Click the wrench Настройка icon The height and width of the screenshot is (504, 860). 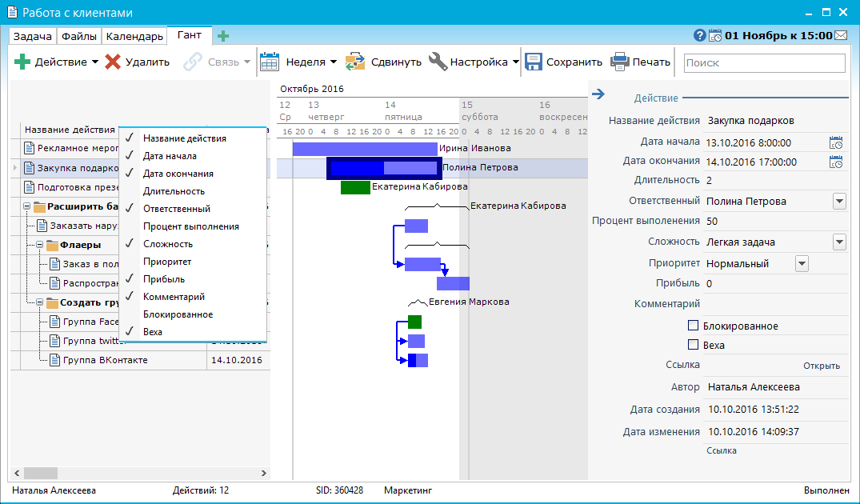(x=438, y=62)
